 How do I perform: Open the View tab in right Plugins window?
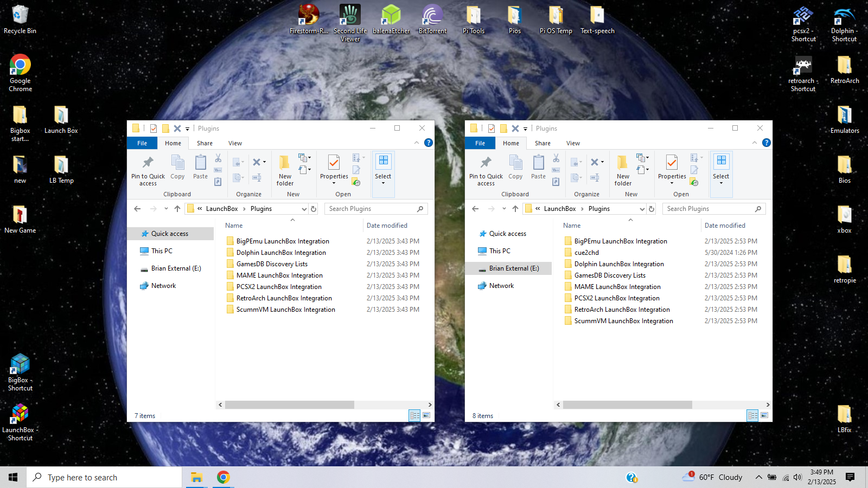(573, 143)
